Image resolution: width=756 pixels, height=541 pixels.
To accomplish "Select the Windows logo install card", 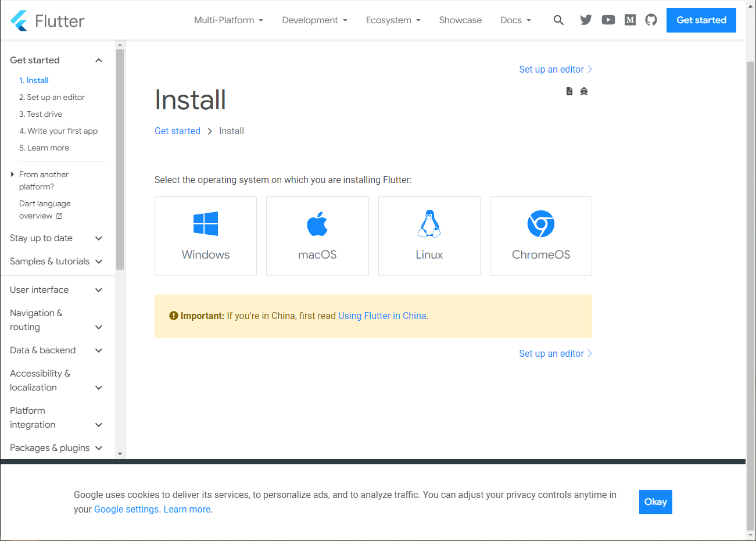I will click(x=206, y=236).
